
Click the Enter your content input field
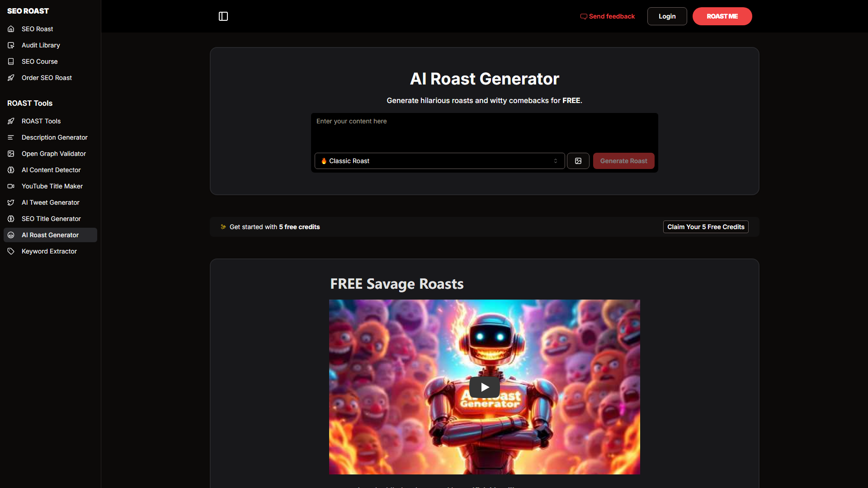484,131
